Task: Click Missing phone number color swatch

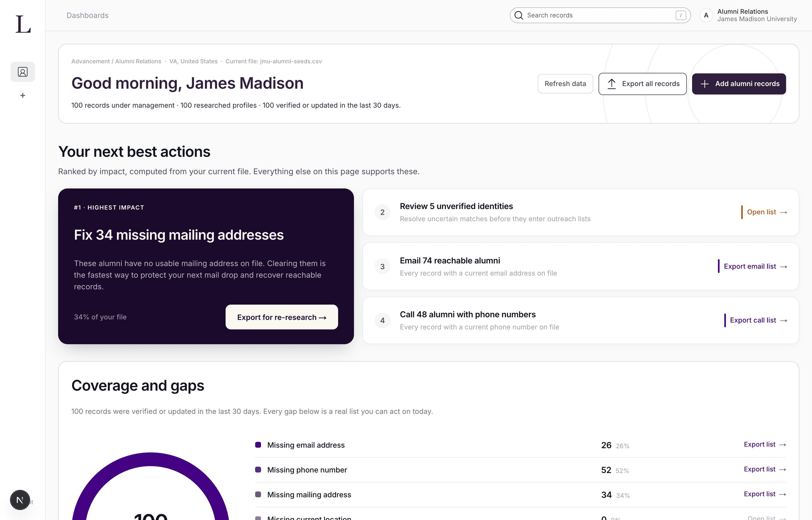Action: 258,470
